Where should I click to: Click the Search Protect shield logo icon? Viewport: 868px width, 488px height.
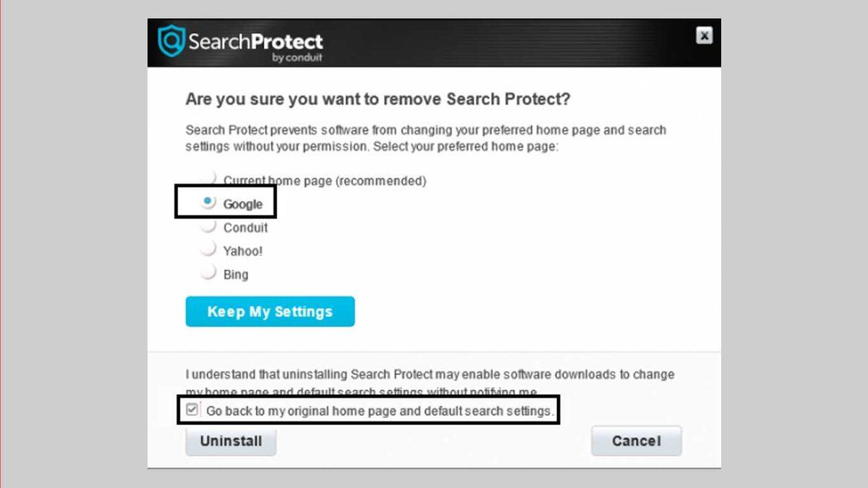pyautogui.click(x=172, y=41)
